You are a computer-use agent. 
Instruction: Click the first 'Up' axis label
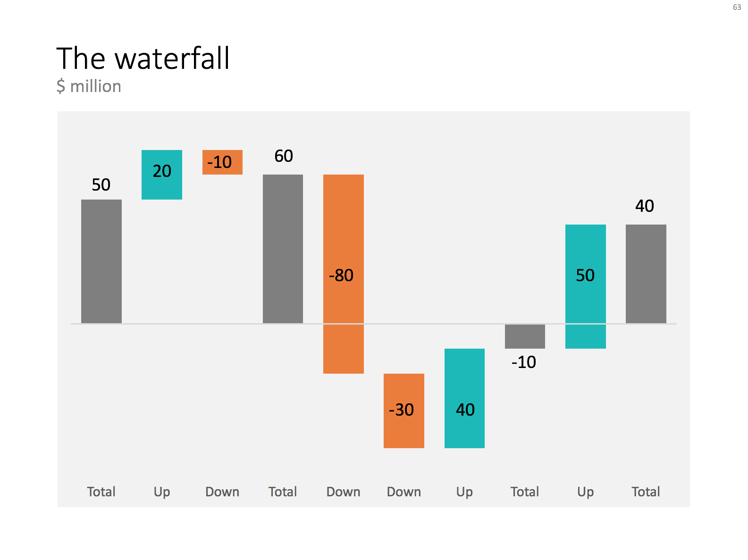click(x=162, y=492)
